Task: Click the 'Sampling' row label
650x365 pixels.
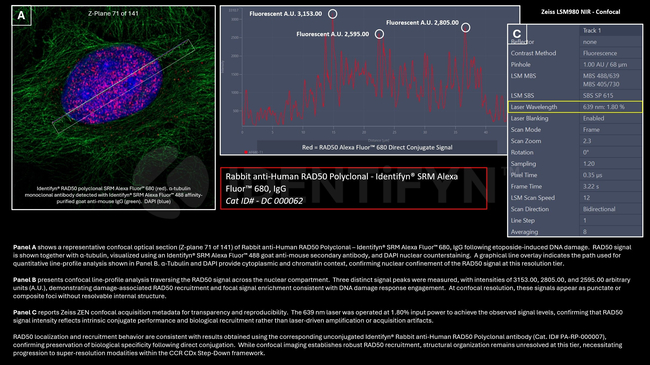Action: (x=523, y=164)
